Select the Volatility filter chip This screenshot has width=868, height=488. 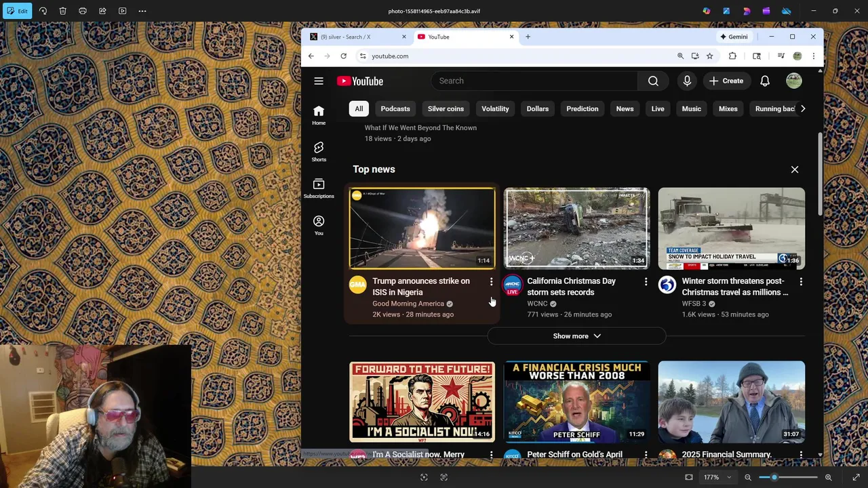495,109
